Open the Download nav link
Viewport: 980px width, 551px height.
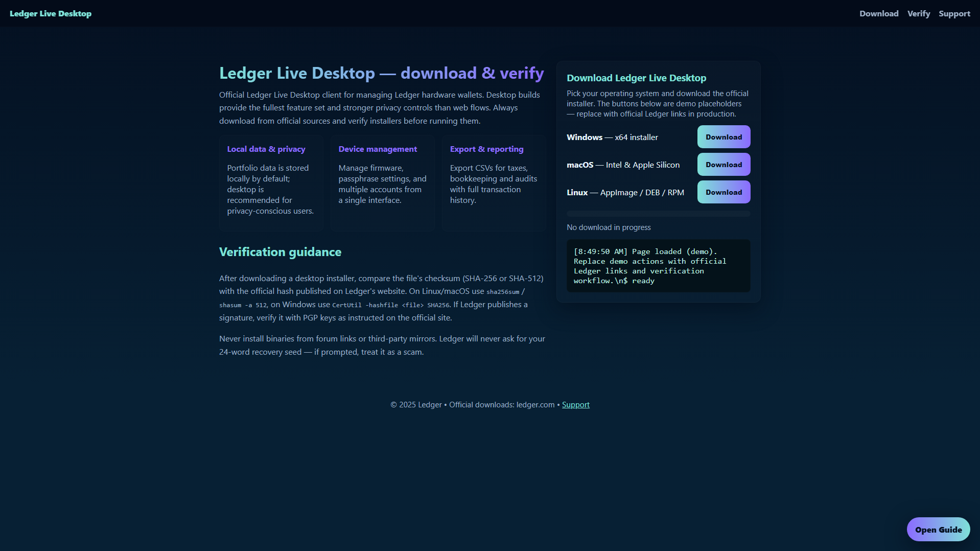tap(879, 14)
